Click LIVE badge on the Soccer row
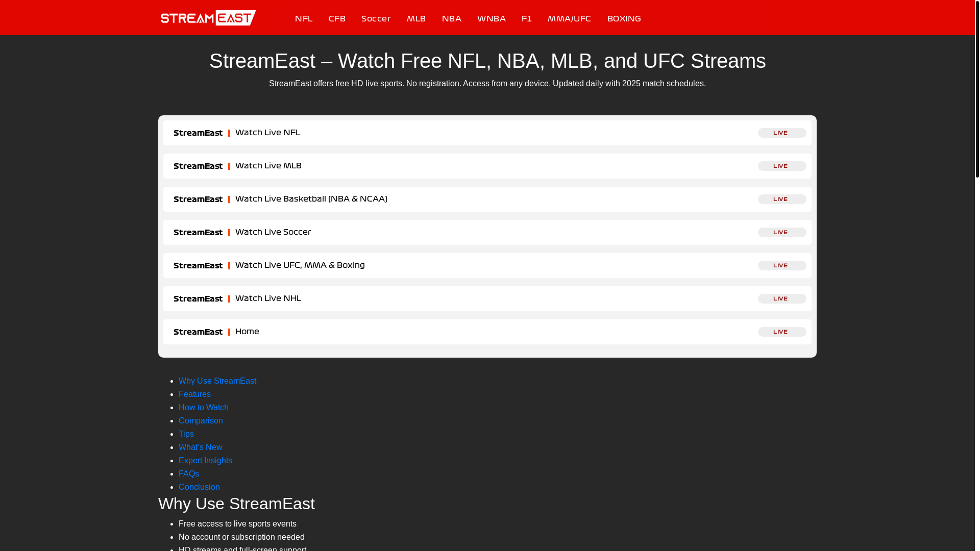980x551 pixels. tap(782, 232)
